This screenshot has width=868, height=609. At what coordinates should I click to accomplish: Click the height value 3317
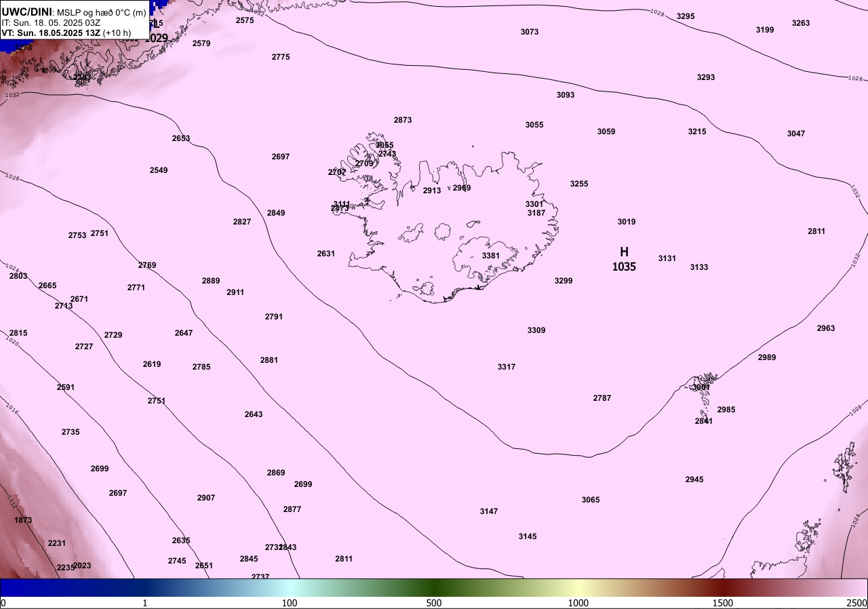coord(507,367)
